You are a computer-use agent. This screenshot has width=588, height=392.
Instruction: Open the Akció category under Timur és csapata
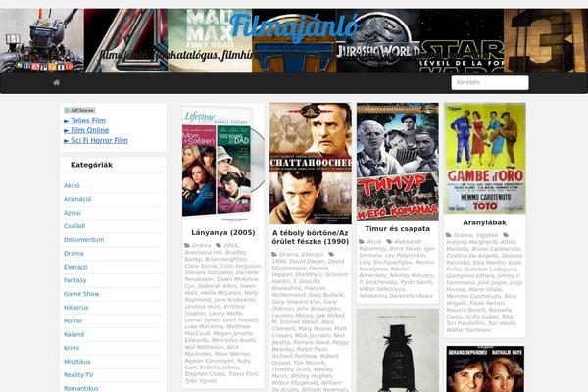374,242
